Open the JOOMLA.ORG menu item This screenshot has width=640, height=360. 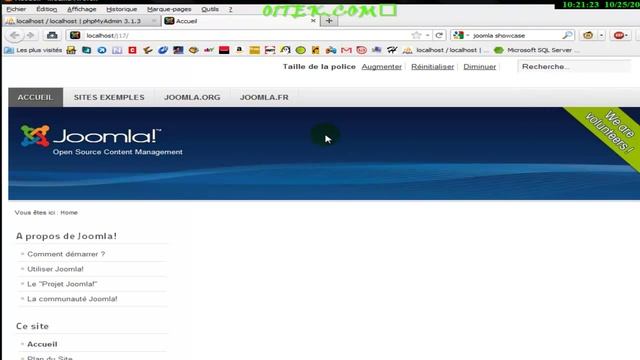(192, 97)
